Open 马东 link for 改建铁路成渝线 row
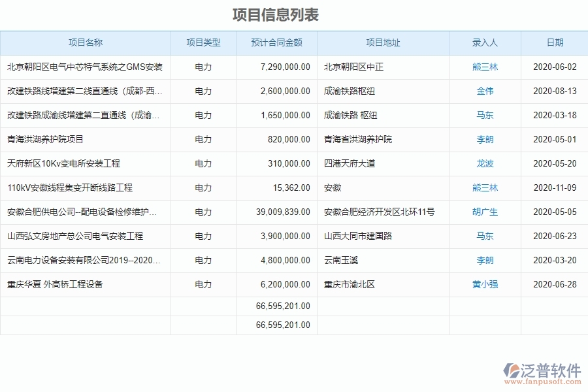Screen dimensions: 588x392 (483, 115)
